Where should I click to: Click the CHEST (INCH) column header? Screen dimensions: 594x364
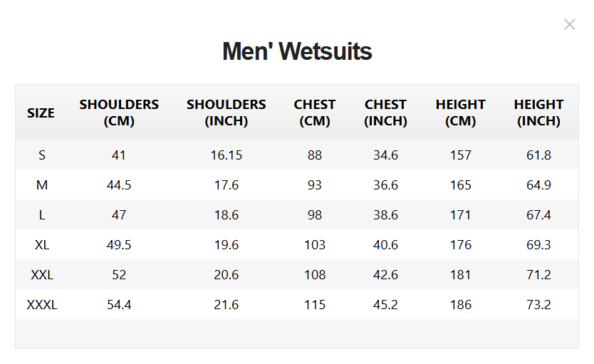385,113
